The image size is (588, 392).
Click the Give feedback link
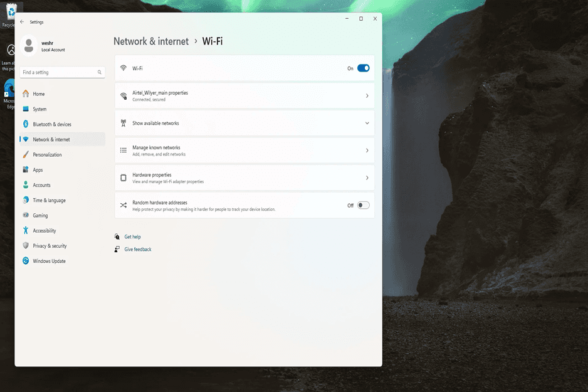point(138,249)
